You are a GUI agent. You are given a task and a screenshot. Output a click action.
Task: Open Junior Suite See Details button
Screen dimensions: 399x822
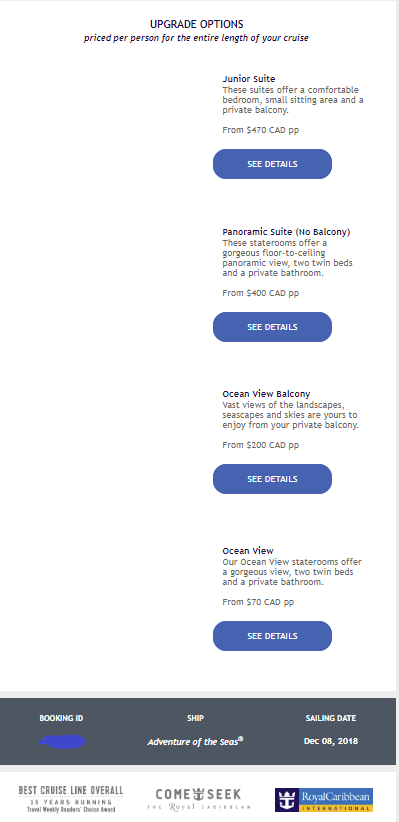272,164
